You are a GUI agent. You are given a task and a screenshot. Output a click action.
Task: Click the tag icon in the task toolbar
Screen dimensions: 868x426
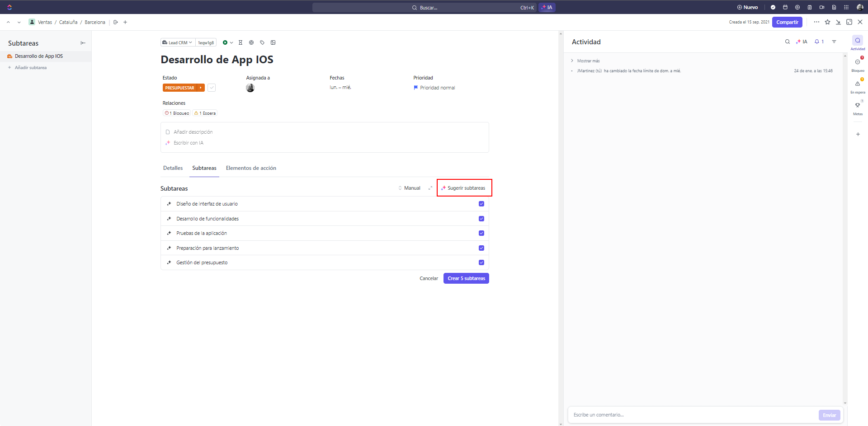click(x=262, y=42)
